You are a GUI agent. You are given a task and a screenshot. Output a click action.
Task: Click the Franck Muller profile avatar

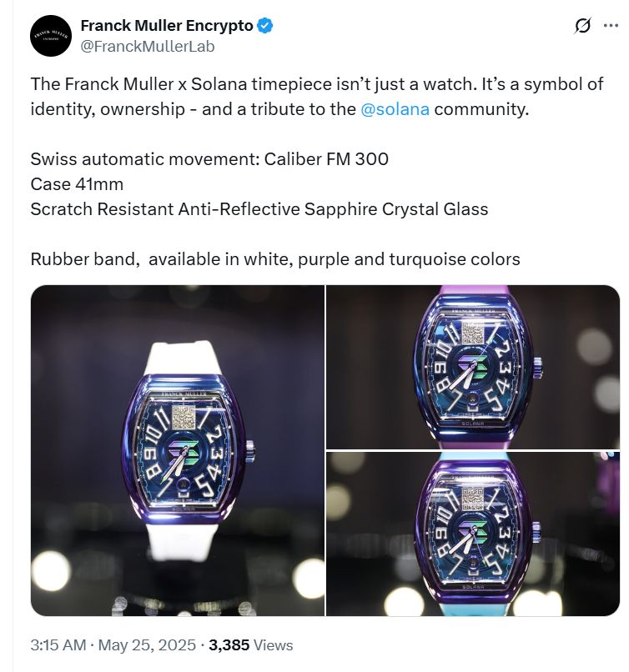[x=51, y=35]
